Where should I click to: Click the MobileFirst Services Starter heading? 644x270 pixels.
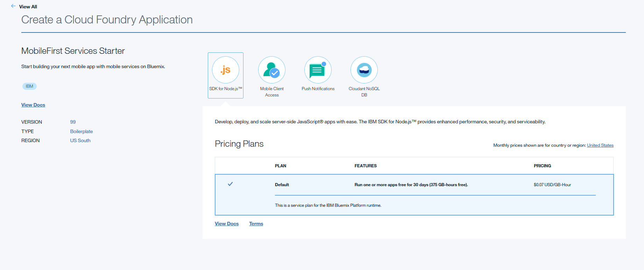coord(73,51)
